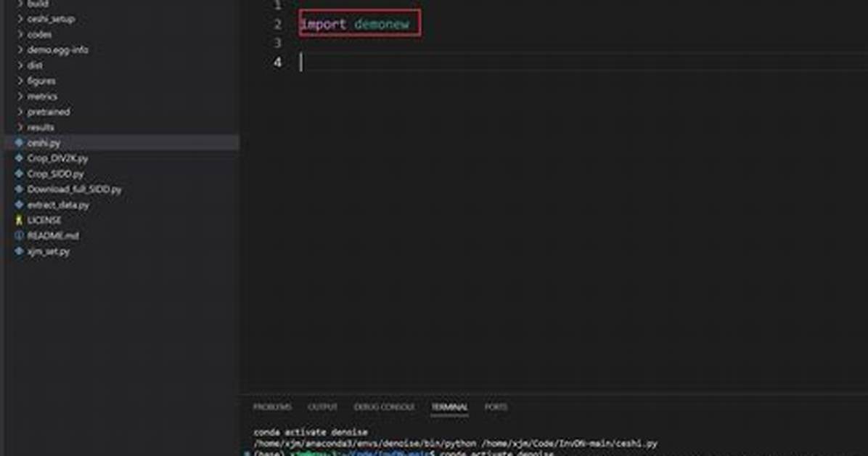The width and height of the screenshot is (868, 456).
Task: Expand the pretrained folder chevron
Action: pyautogui.click(x=20, y=112)
